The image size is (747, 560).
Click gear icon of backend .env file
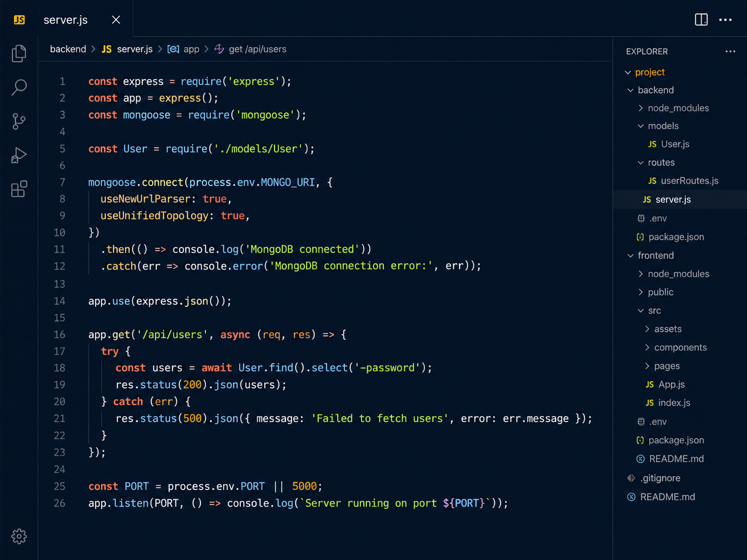coord(641,219)
